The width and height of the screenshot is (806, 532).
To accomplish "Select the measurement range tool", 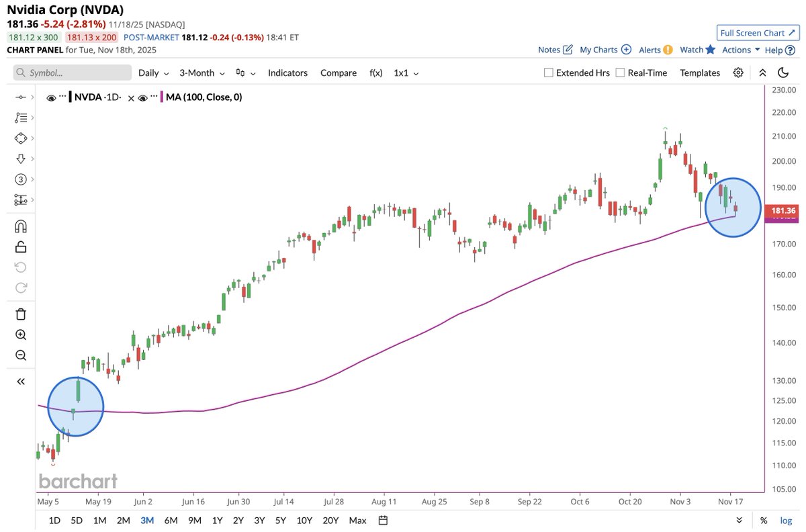I will point(20,199).
